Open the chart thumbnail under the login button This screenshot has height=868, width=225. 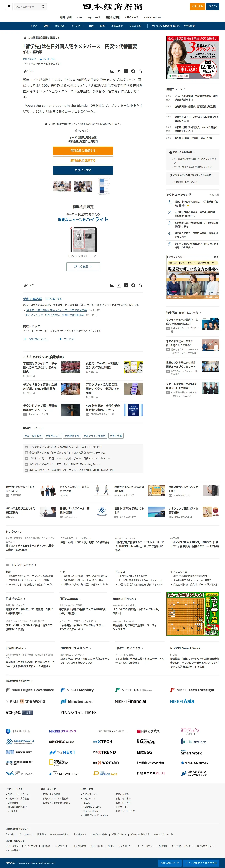click(x=104, y=186)
